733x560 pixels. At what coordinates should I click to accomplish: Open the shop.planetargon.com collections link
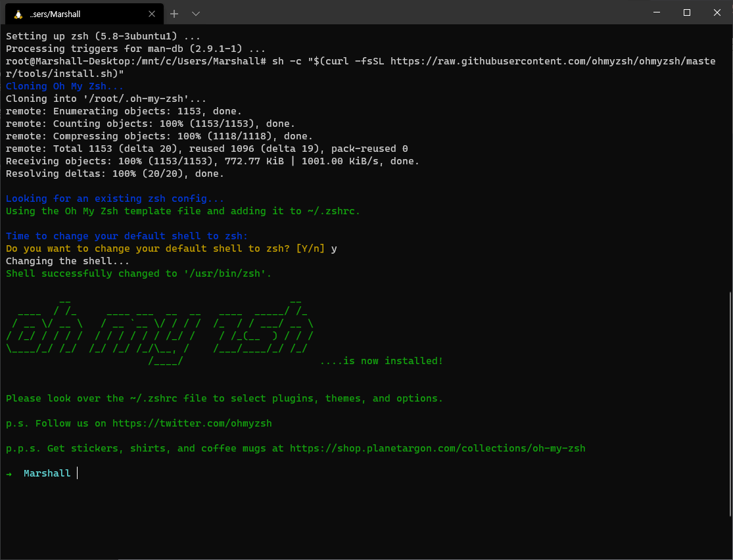pyautogui.click(x=437, y=448)
